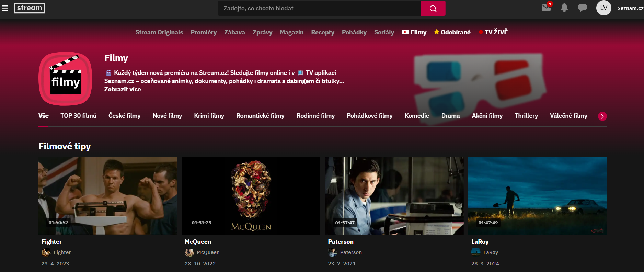The width and height of the screenshot is (644, 272).
Task: Open the Filmy section
Action: point(414,32)
